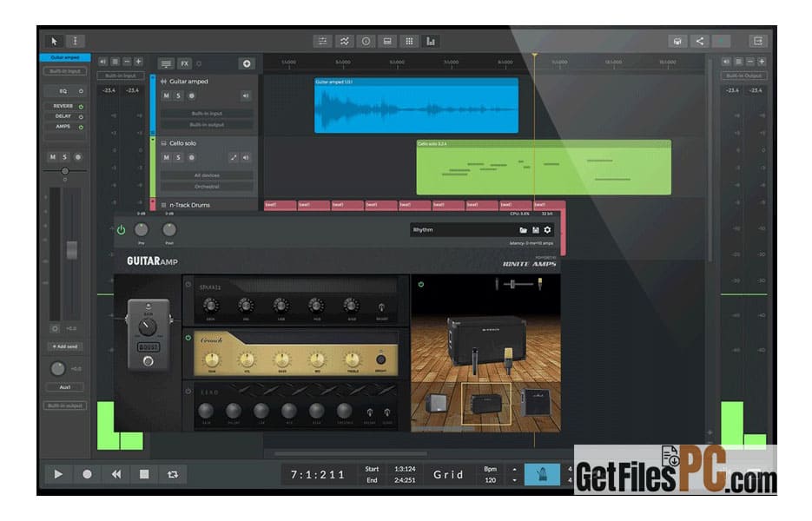Click the Boost pedal footswitch

pyautogui.click(x=149, y=361)
